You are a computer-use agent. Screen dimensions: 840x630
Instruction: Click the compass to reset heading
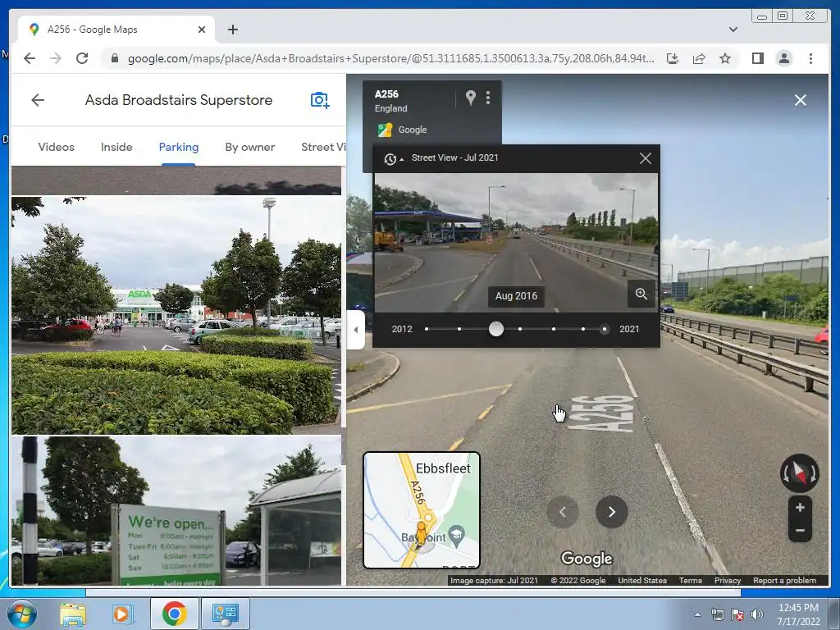(x=799, y=473)
